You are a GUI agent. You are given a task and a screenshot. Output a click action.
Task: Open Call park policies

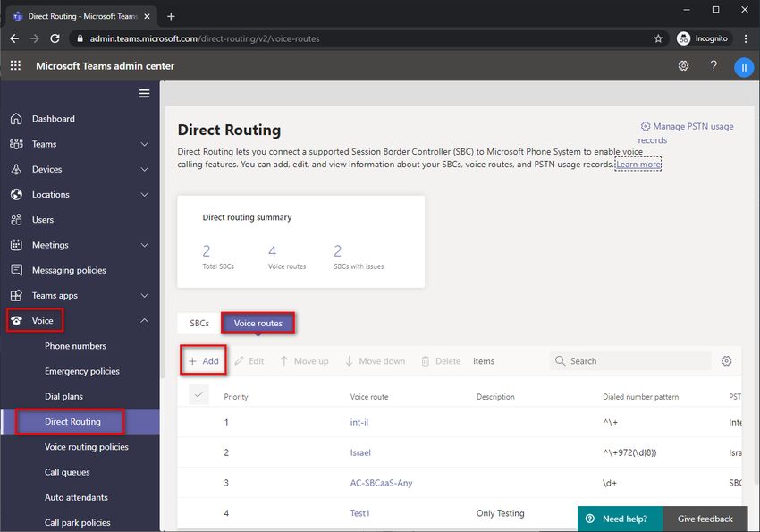(78, 522)
